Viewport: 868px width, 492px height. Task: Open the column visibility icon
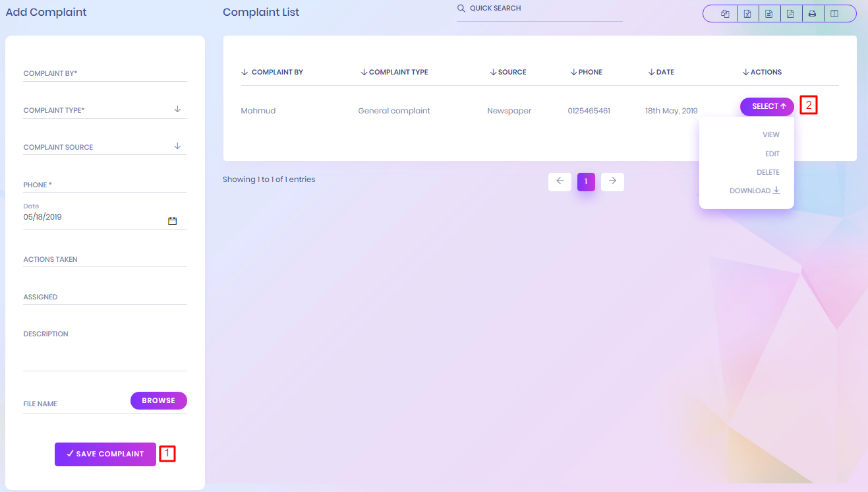[x=834, y=14]
